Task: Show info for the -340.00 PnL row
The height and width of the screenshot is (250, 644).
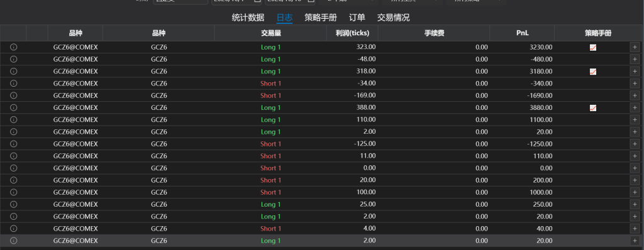Action: click(13, 84)
